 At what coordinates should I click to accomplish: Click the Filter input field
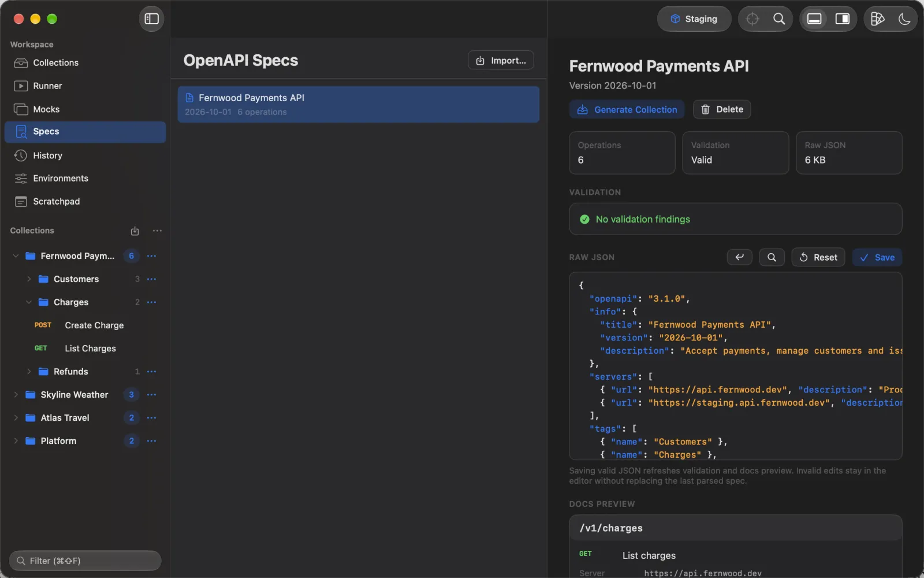85,561
